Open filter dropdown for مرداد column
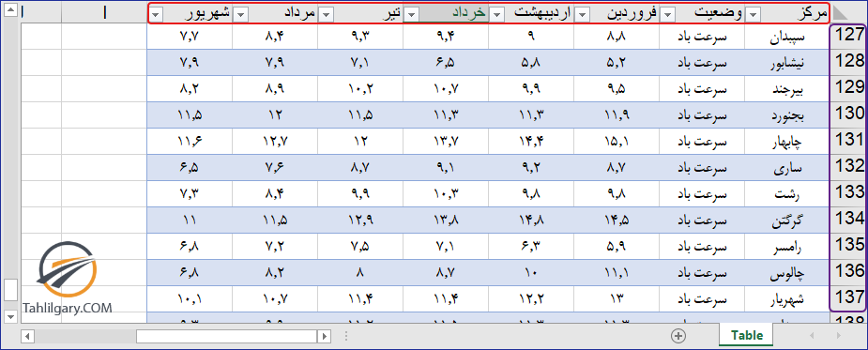Viewport: 868px width, 350px height. 240,15
